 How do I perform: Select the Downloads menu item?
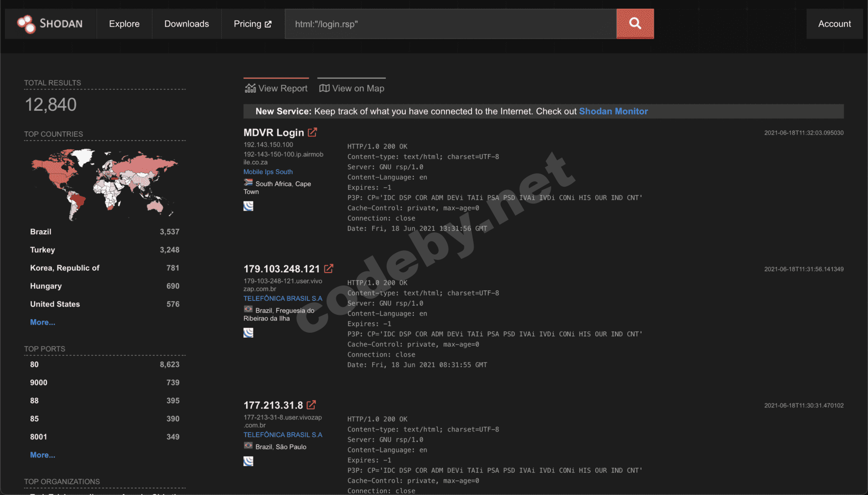(x=186, y=23)
